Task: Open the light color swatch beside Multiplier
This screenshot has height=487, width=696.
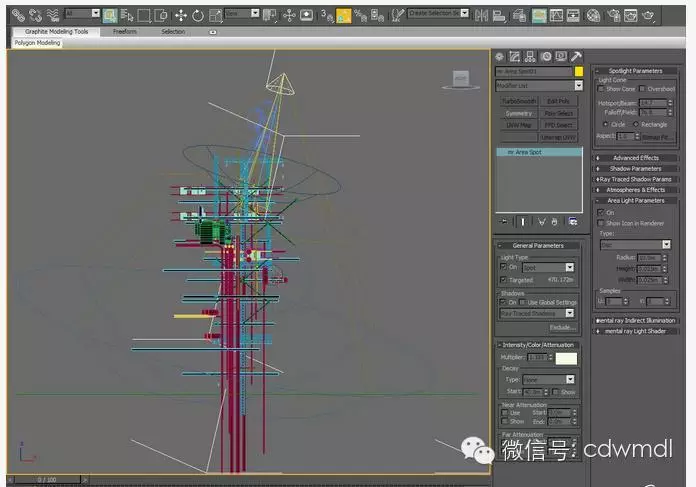Action: coord(566,358)
